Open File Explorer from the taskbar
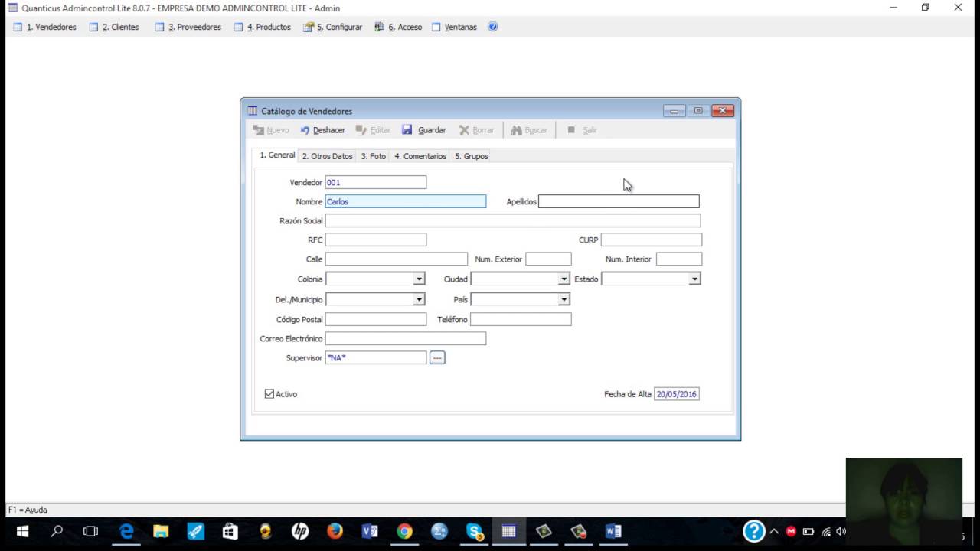 [161, 531]
